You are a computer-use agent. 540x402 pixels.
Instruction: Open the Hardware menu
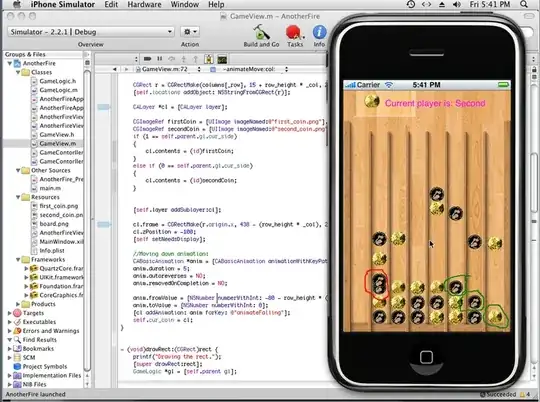click(x=144, y=4)
